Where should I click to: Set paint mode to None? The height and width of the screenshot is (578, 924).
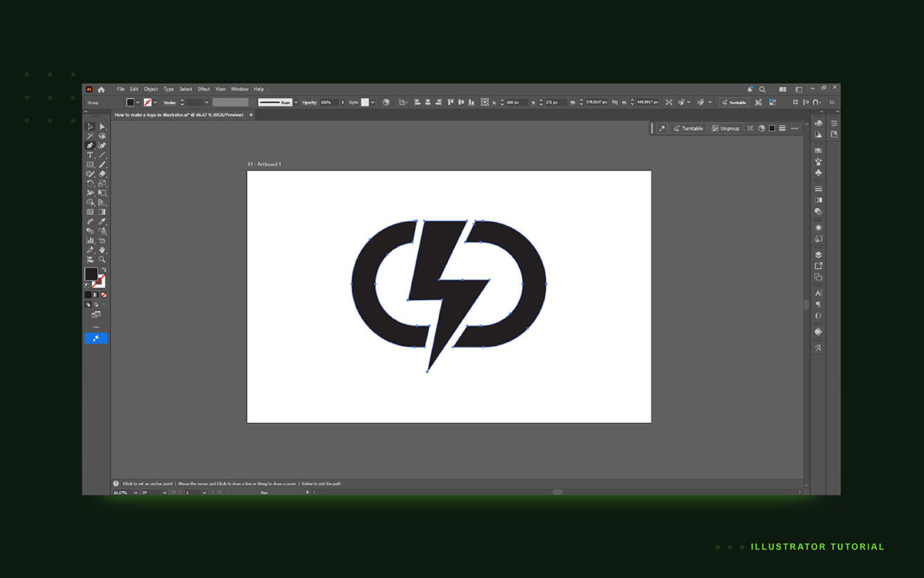pyautogui.click(x=104, y=294)
